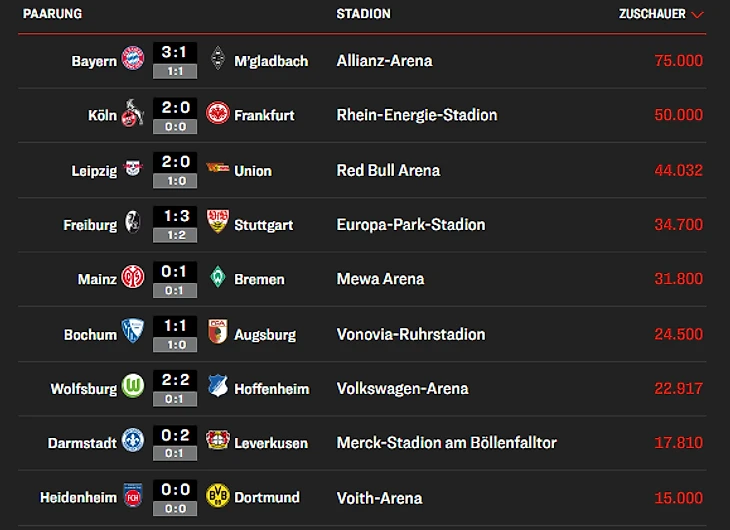Sort table by the Paarung column
The height and width of the screenshot is (530, 730).
(52, 14)
